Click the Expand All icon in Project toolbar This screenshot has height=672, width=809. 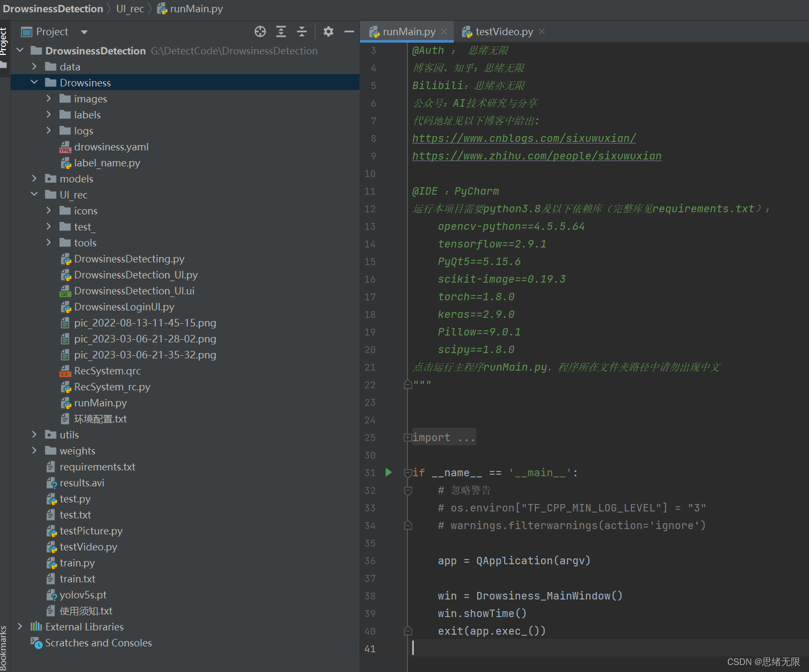click(281, 31)
